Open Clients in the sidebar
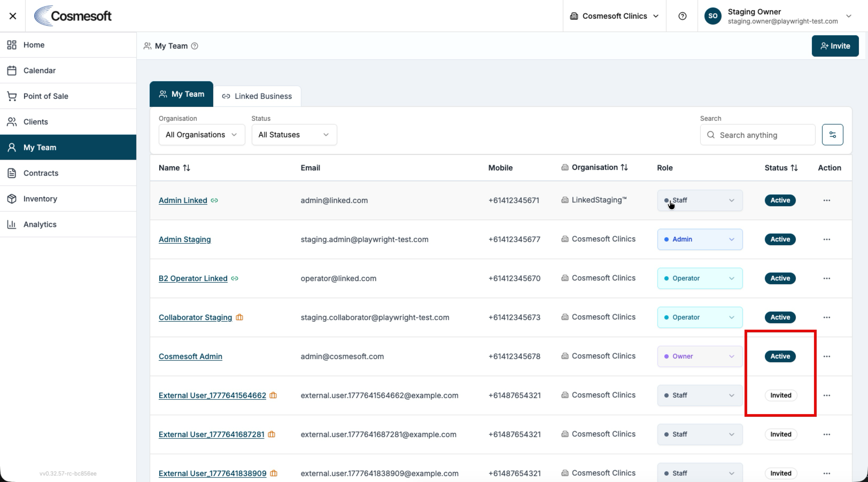 click(68, 122)
